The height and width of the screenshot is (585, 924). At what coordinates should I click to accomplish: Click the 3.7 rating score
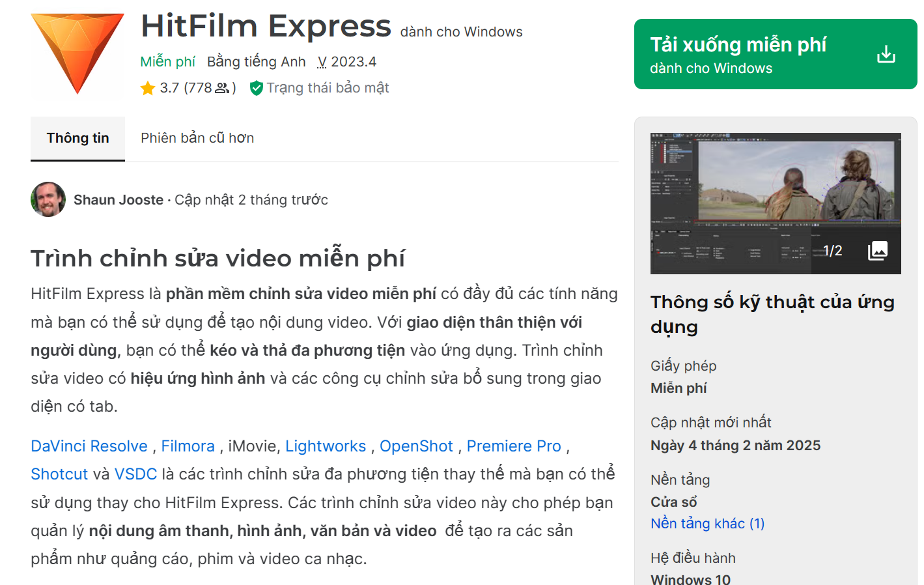pyautogui.click(x=169, y=88)
